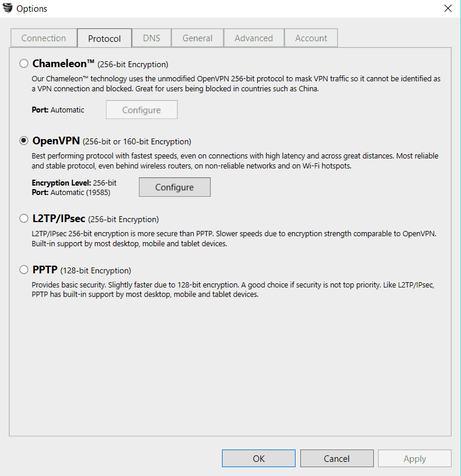Open Configure for OpenVPN settings
The width and height of the screenshot is (461, 476).
click(175, 187)
